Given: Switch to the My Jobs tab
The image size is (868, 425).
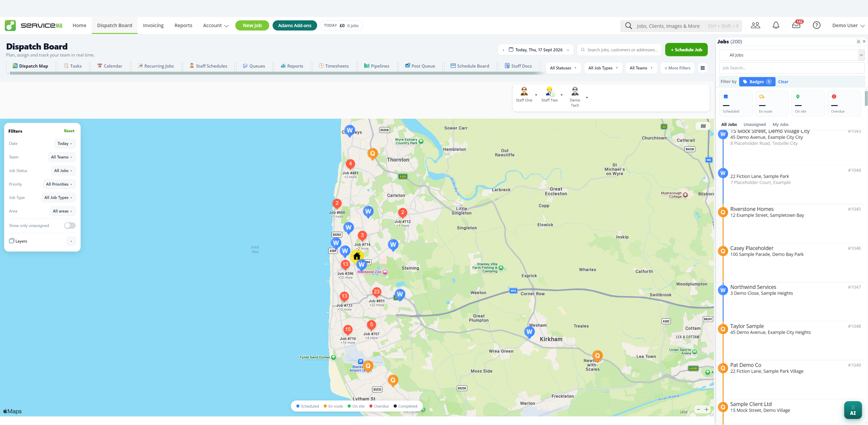Looking at the screenshot, I should click(x=780, y=124).
